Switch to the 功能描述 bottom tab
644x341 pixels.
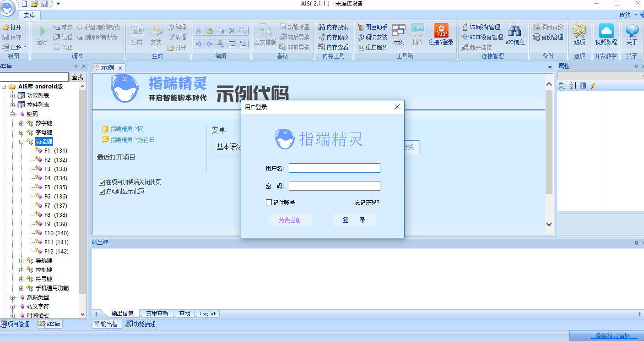[x=141, y=324]
